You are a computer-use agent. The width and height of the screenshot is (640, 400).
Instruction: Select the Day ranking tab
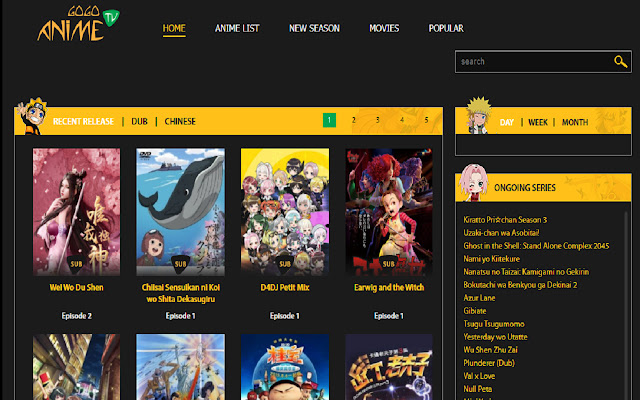507,122
